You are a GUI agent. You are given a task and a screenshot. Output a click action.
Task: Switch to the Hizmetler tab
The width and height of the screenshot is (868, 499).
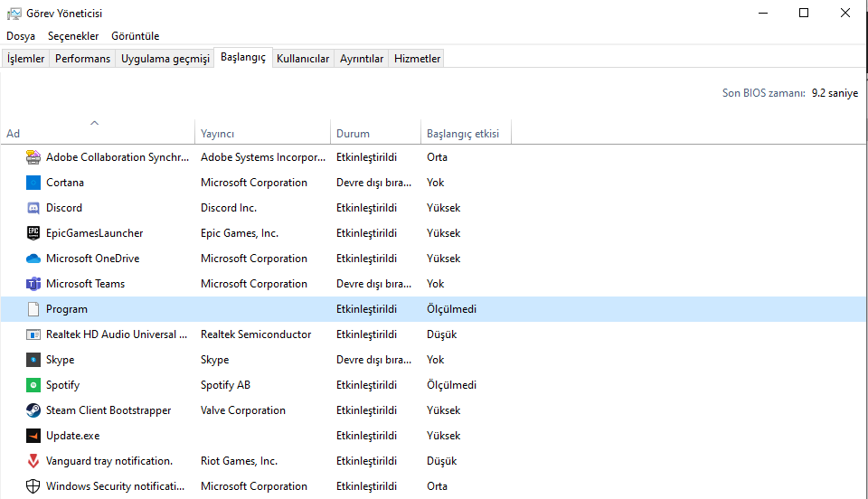(x=418, y=59)
